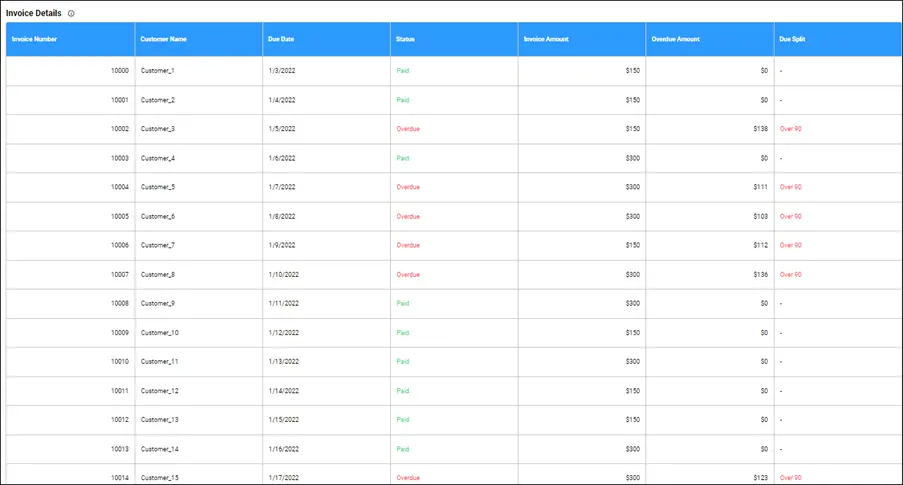903x485 pixels.
Task: Select the Customer_3 name cell
Action: [158, 129]
